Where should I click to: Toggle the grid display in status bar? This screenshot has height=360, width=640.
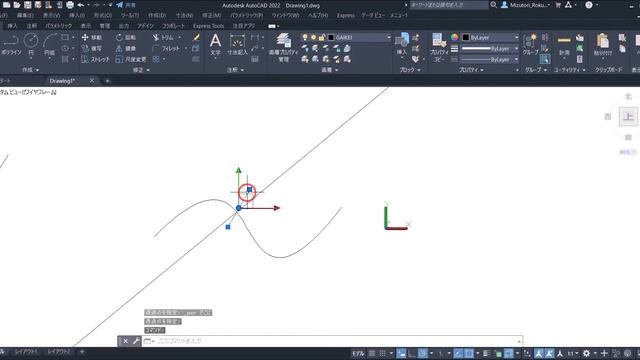(372, 353)
